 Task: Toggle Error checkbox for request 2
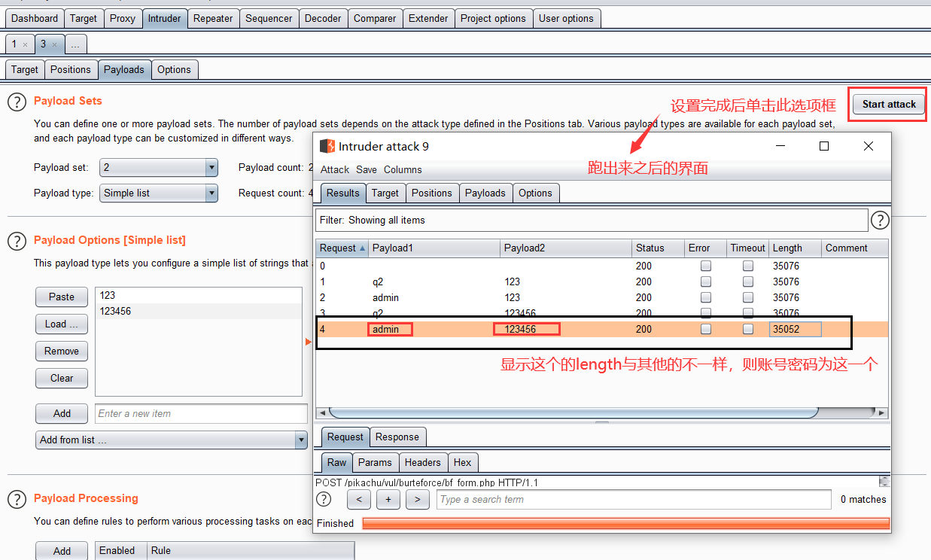[x=706, y=297]
